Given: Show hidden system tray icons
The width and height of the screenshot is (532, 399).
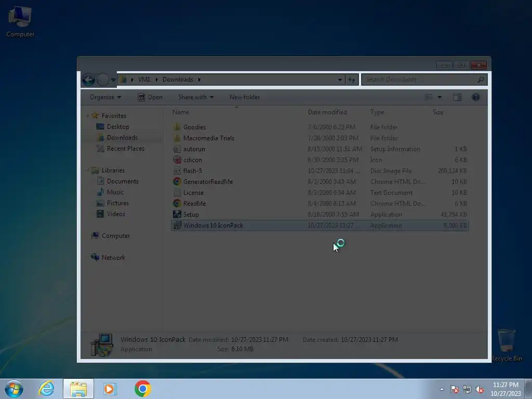Looking at the screenshot, I should tap(442, 389).
